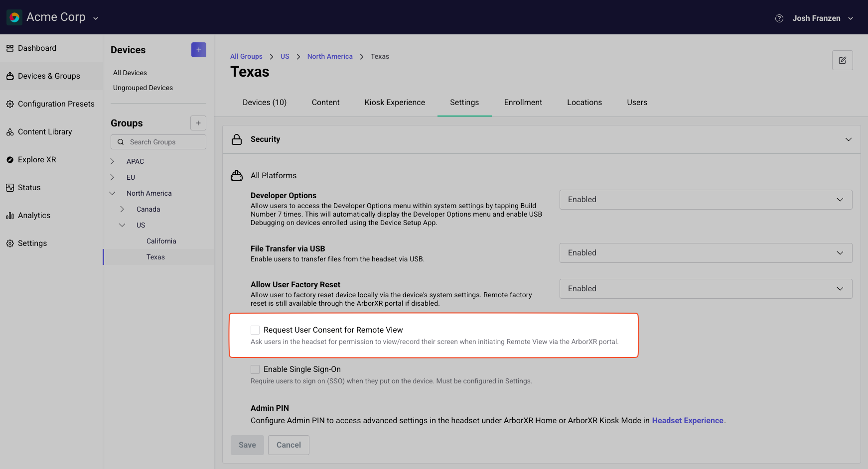Image resolution: width=868 pixels, height=469 pixels.
Task: Go to US breadcrumb link
Action: click(285, 57)
